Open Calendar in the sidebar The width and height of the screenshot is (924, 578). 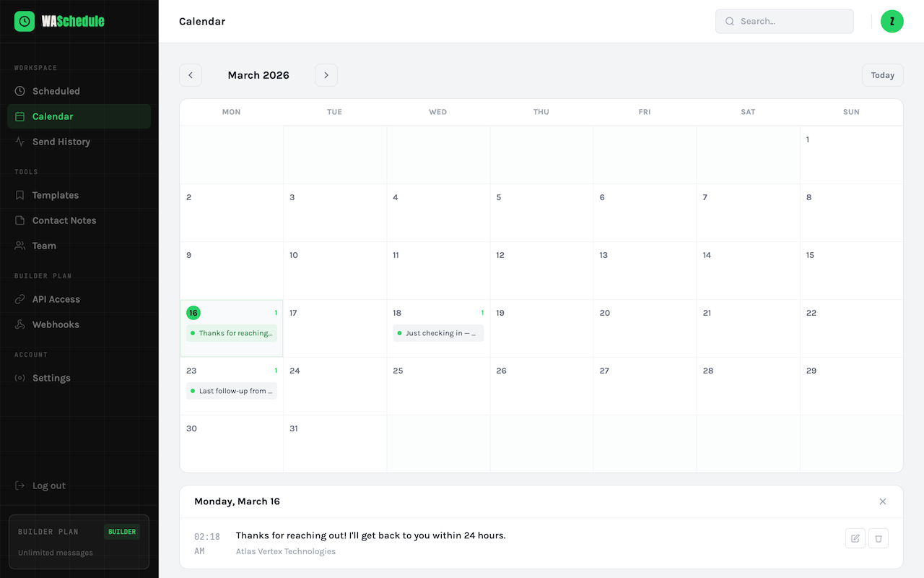(79, 116)
